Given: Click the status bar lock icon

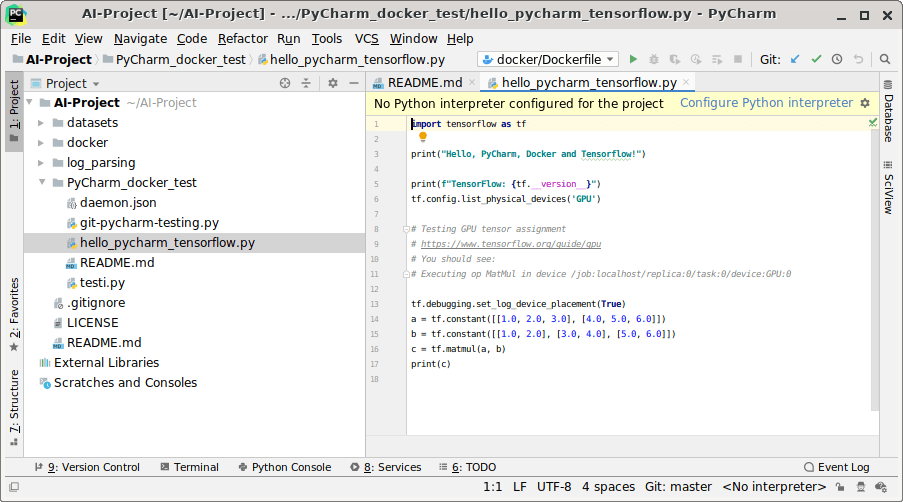Looking at the screenshot, I should tap(840, 487).
